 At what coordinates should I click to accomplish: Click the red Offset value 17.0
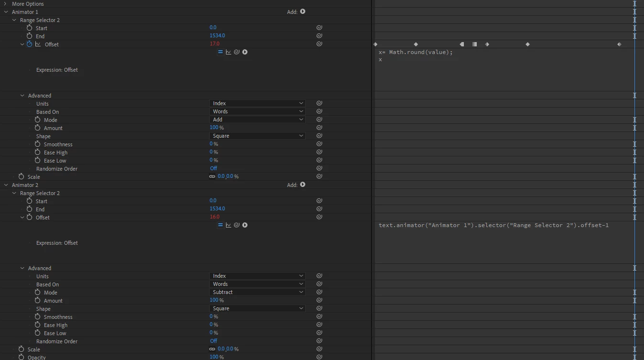click(x=215, y=44)
